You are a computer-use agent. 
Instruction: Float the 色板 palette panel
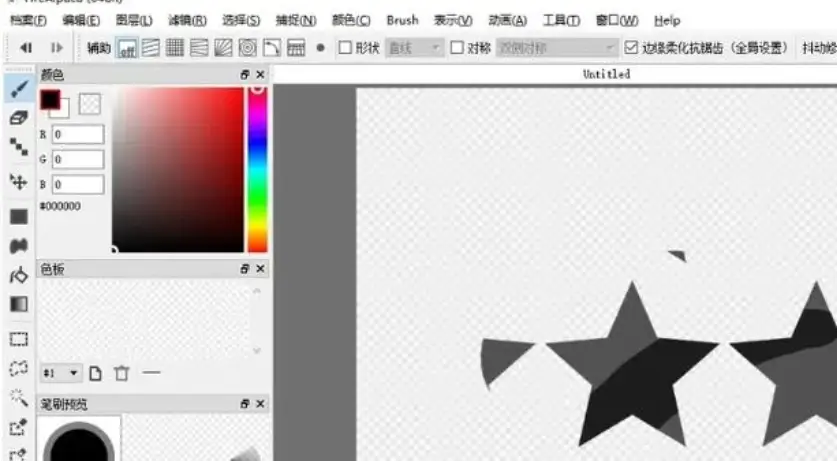pos(244,269)
